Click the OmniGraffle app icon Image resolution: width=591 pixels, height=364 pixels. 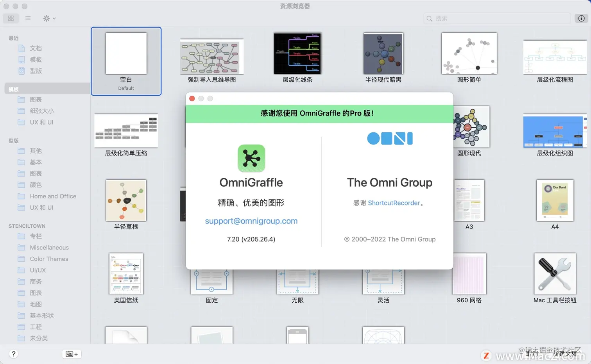point(251,159)
